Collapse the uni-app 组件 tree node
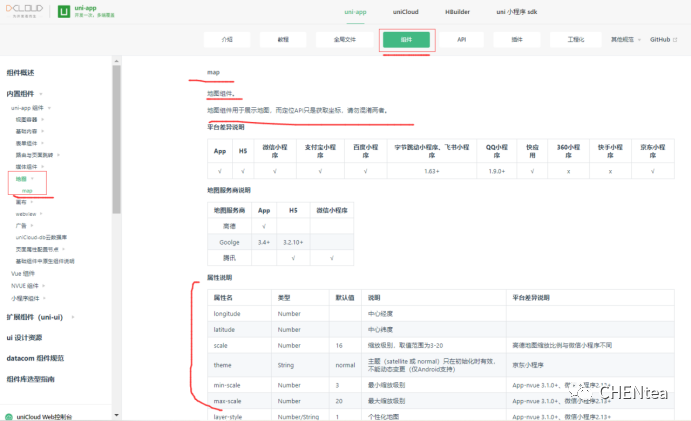The image size is (691, 421). tap(31, 108)
